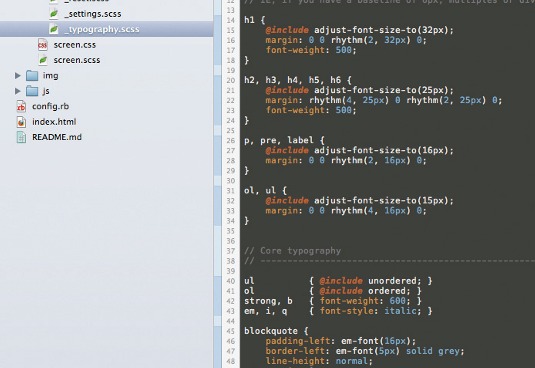535x368 pixels.
Task: Click line number 31 in gutter
Action: [x=231, y=191]
